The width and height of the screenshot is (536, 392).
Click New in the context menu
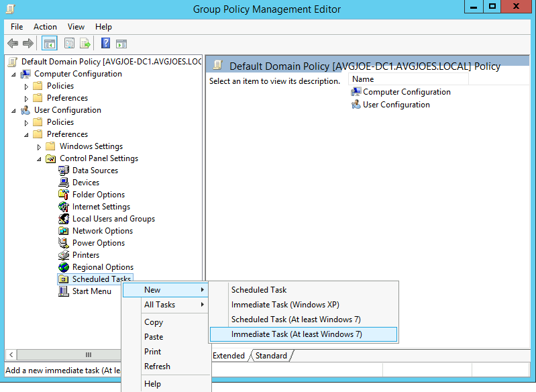[x=166, y=290]
